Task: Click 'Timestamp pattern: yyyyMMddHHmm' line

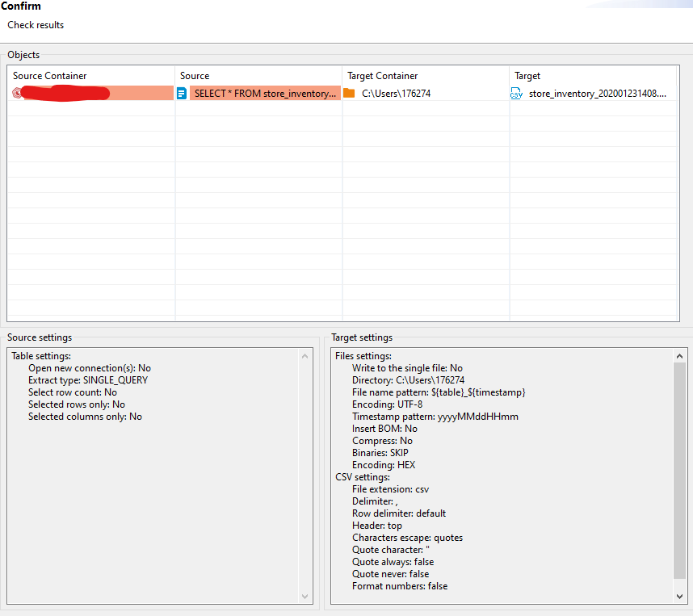Action: [x=435, y=417]
